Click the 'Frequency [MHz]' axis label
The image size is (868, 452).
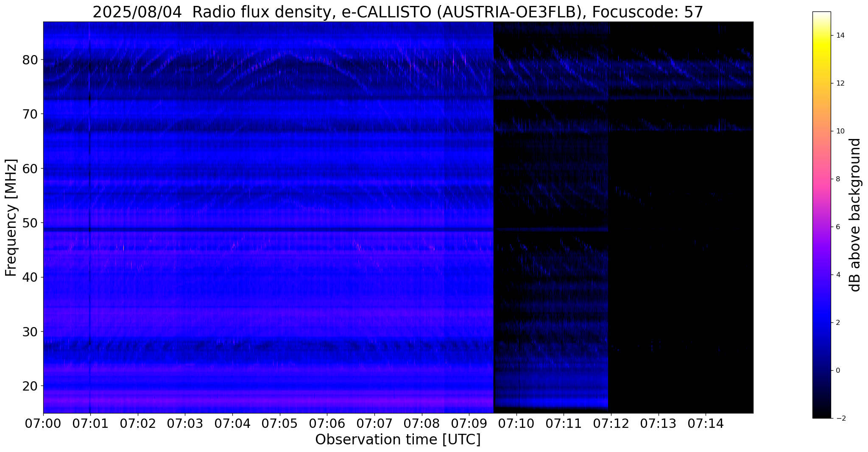pyautogui.click(x=11, y=218)
